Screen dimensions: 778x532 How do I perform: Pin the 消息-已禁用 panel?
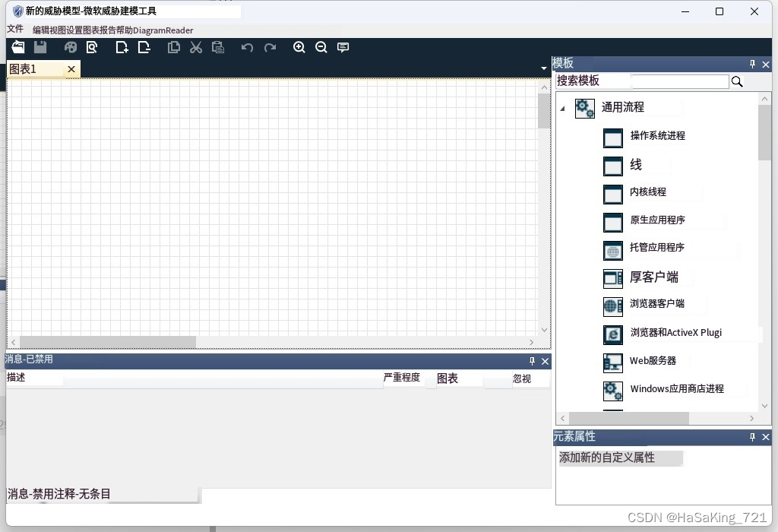click(x=532, y=361)
